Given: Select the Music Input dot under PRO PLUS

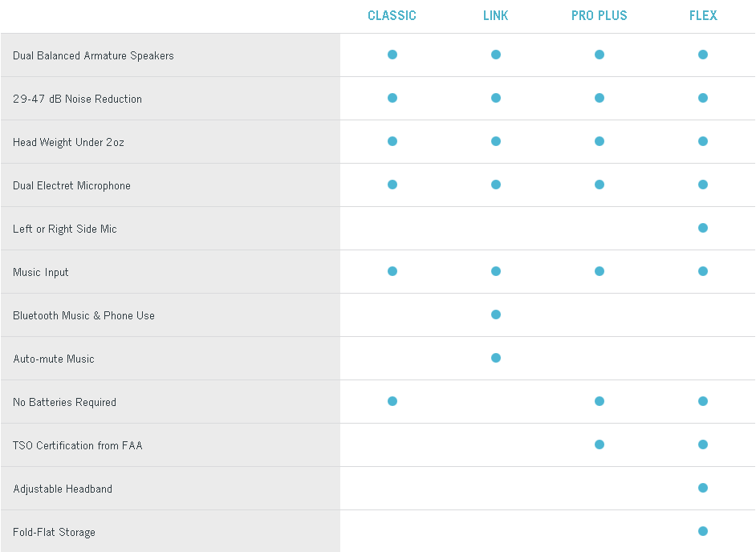Looking at the screenshot, I should tap(600, 271).
